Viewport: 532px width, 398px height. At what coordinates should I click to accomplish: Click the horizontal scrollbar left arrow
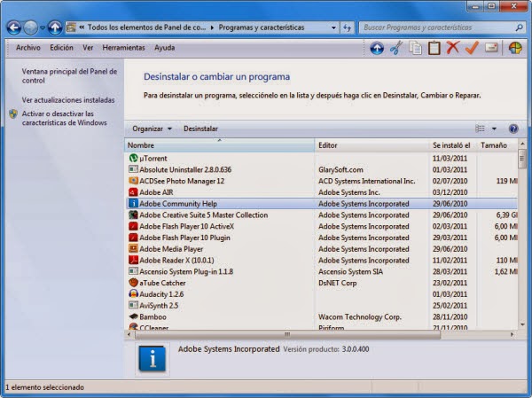coord(129,334)
